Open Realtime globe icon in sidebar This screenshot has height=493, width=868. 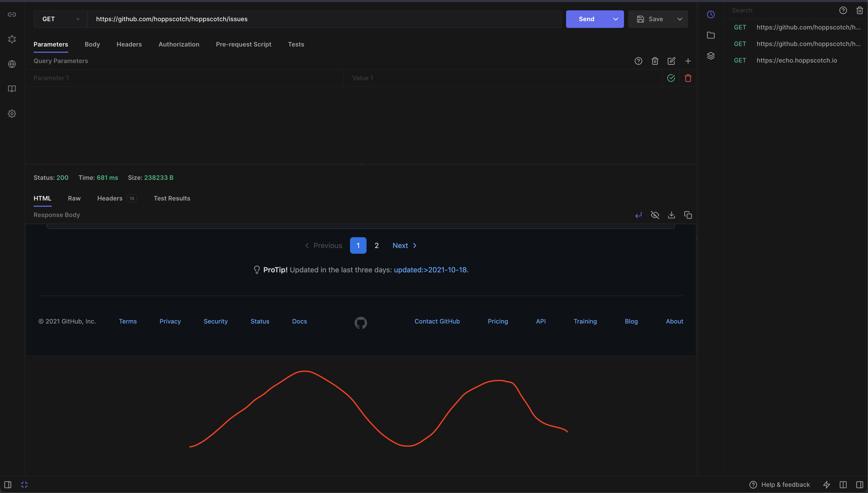click(12, 64)
